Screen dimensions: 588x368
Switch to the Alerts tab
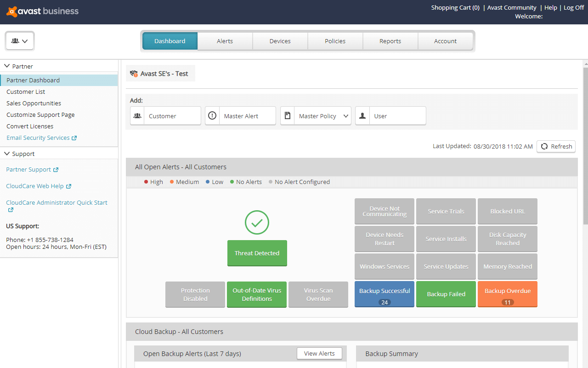tap(225, 41)
